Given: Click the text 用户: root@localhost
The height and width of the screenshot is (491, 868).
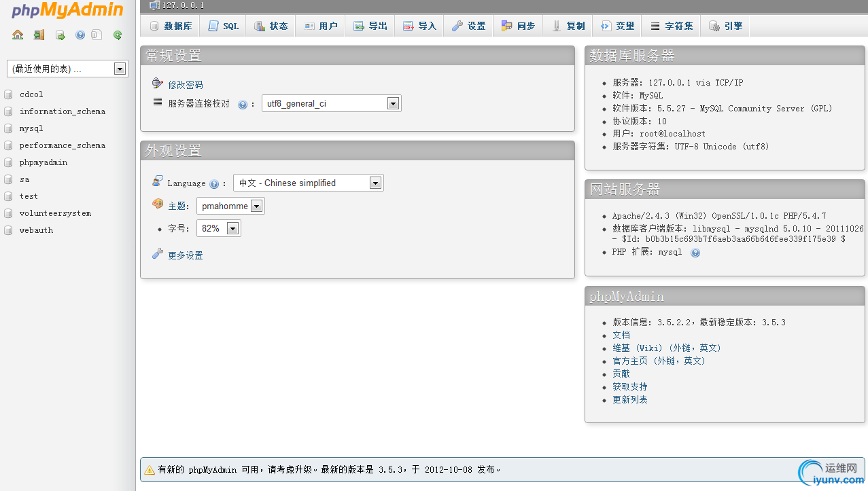Looking at the screenshot, I should [659, 134].
